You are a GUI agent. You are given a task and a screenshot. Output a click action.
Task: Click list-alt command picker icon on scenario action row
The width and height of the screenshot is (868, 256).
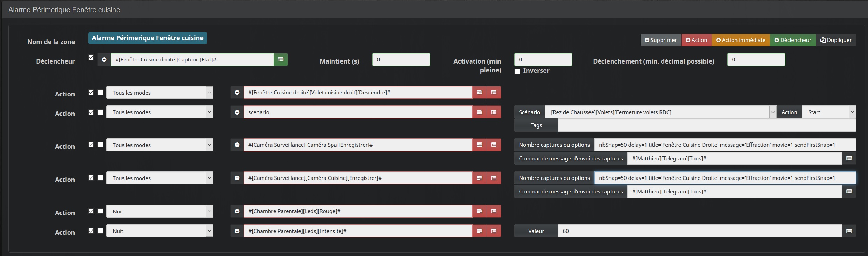click(494, 112)
